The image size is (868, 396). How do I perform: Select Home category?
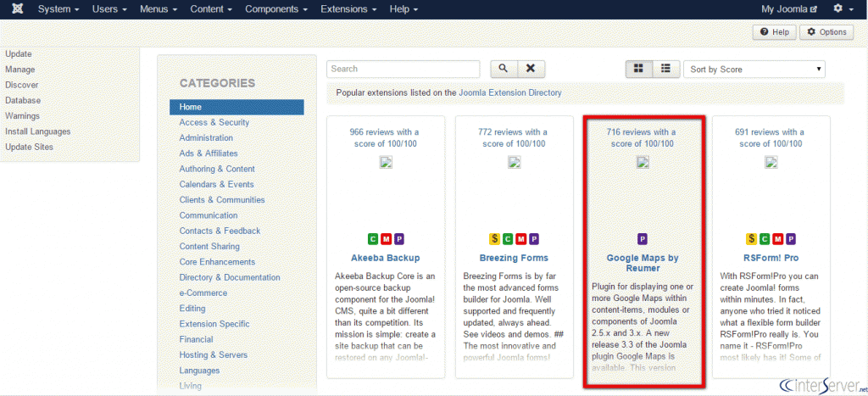click(x=237, y=107)
